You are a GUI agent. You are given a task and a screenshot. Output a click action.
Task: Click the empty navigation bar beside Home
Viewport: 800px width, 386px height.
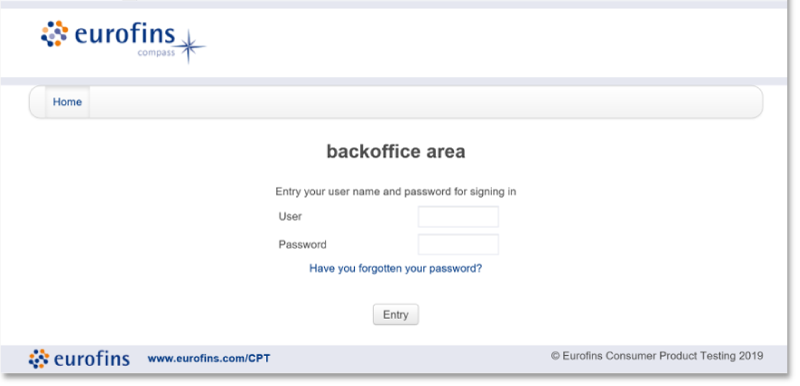click(x=426, y=102)
